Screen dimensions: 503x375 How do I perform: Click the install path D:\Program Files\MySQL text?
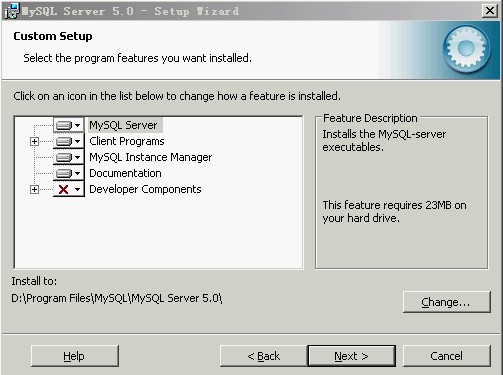[x=117, y=298]
